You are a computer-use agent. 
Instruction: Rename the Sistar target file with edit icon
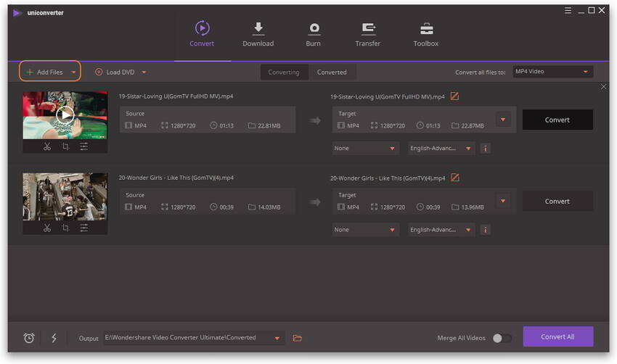[x=454, y=96]
